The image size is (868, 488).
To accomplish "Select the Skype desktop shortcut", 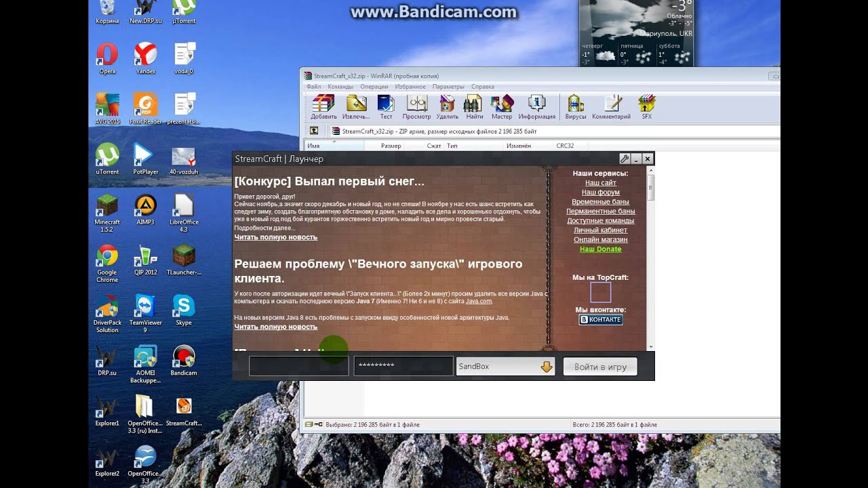I will (184, 310).
